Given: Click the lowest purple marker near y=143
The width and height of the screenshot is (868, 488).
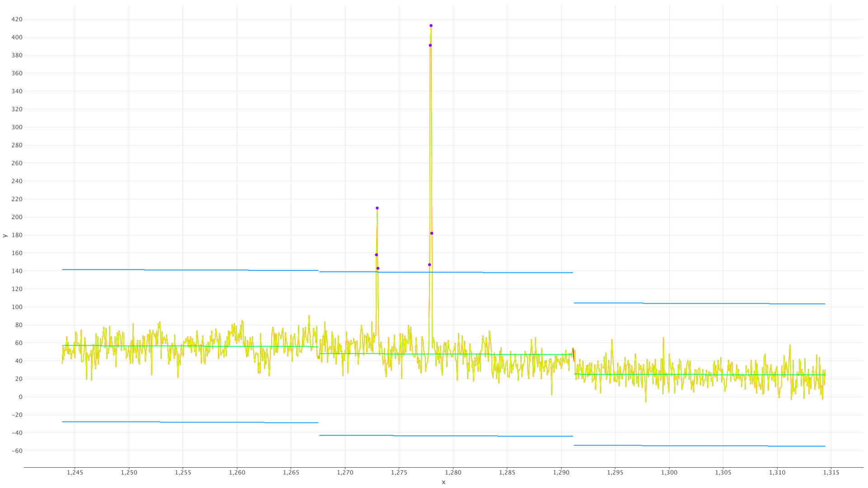Looking at the screenshot, I should point(378,268).
